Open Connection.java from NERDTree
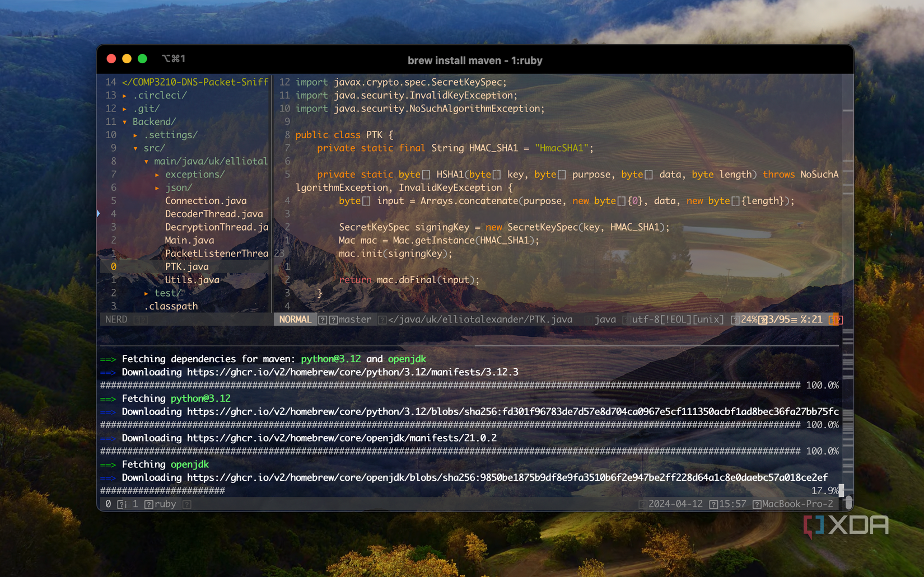Viewport: 924px width, 577px height. [x=205, y=200]
